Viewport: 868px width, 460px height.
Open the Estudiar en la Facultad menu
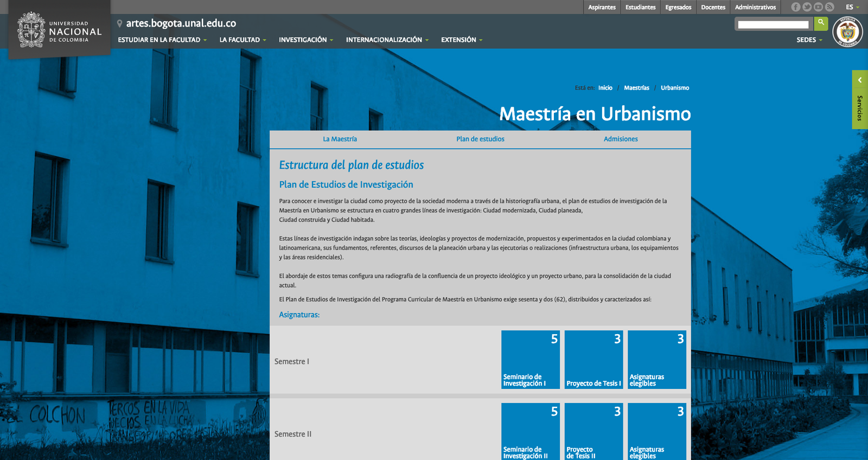pos(162,40)
